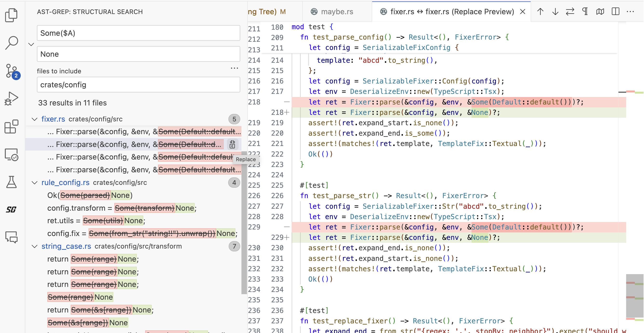Select the SG ast-grep sidebar icon
The width and height of the screenshot is (644, 333).
click(x=11, y=209)
